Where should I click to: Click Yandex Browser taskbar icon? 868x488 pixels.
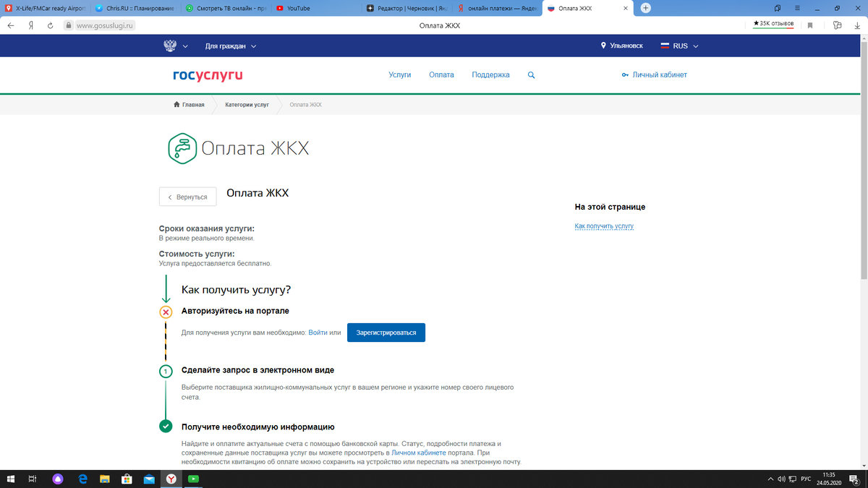(171, 479)
